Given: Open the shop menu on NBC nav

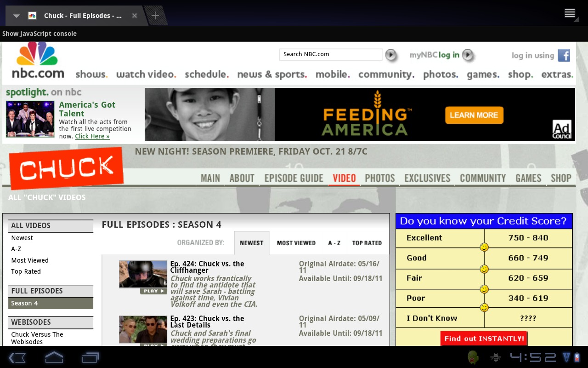Looking at the screenshot, I should coord(520,75).
